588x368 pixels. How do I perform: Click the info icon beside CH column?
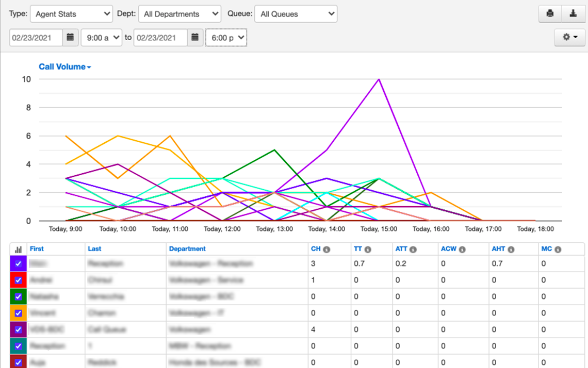click(326, 249)
